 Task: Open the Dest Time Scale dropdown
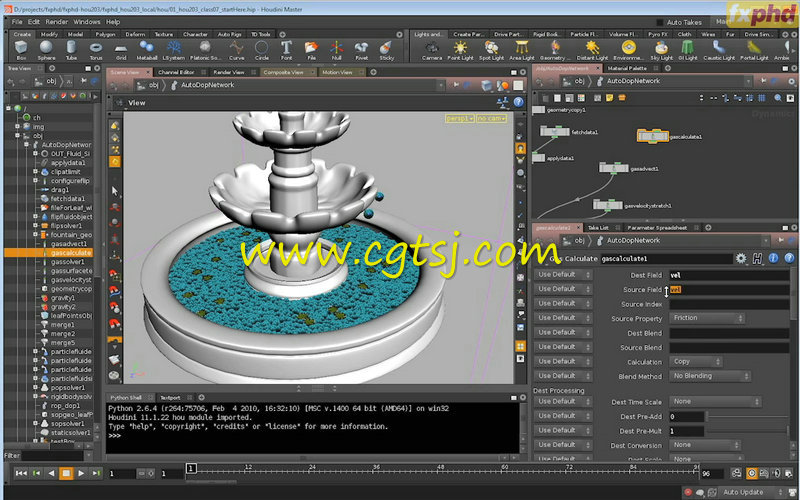pyautogui.click(x=715, y=402)
